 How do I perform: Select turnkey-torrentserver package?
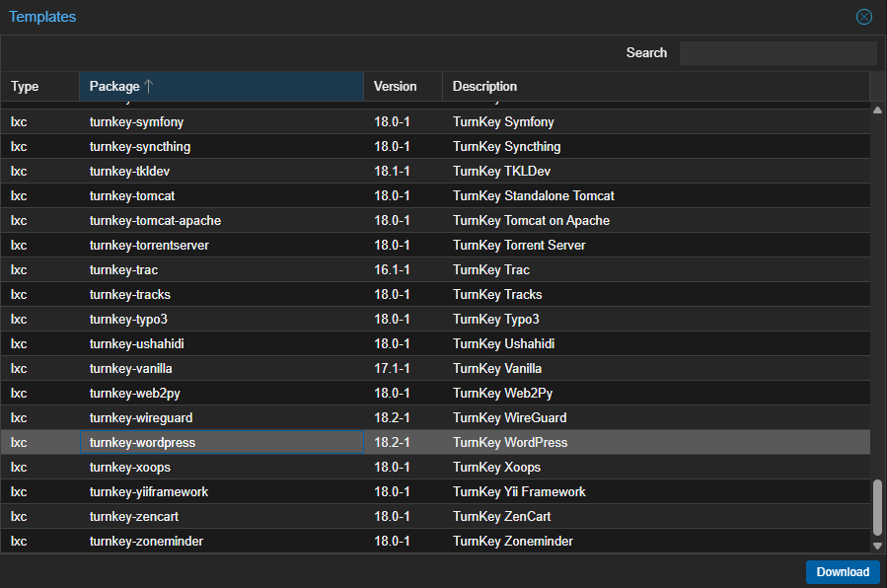pos(149,246)
